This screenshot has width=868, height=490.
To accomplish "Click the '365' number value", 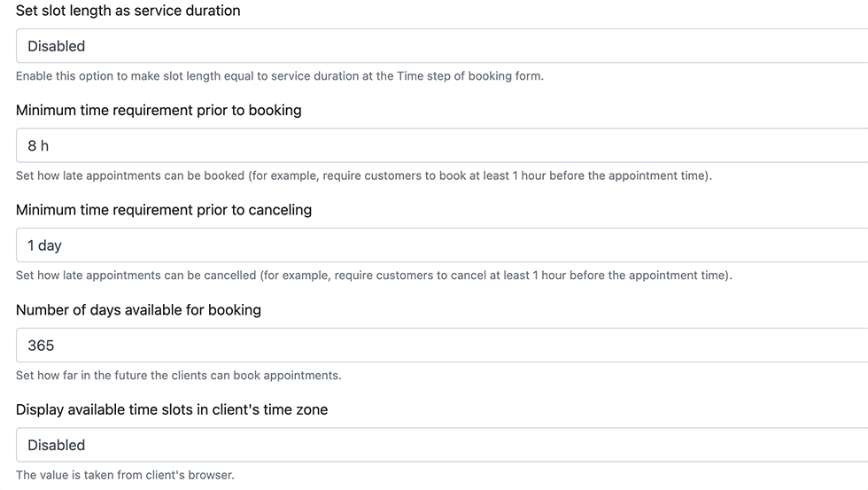I will 41,346.
